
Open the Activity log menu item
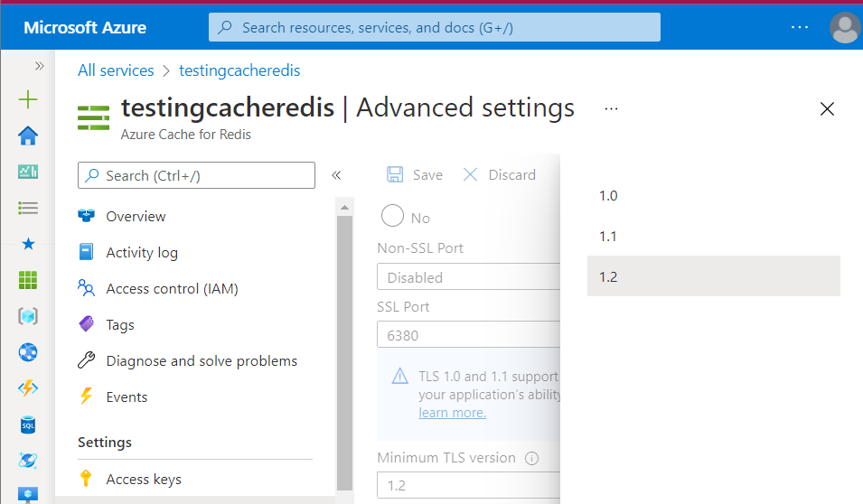click(142, 253)
